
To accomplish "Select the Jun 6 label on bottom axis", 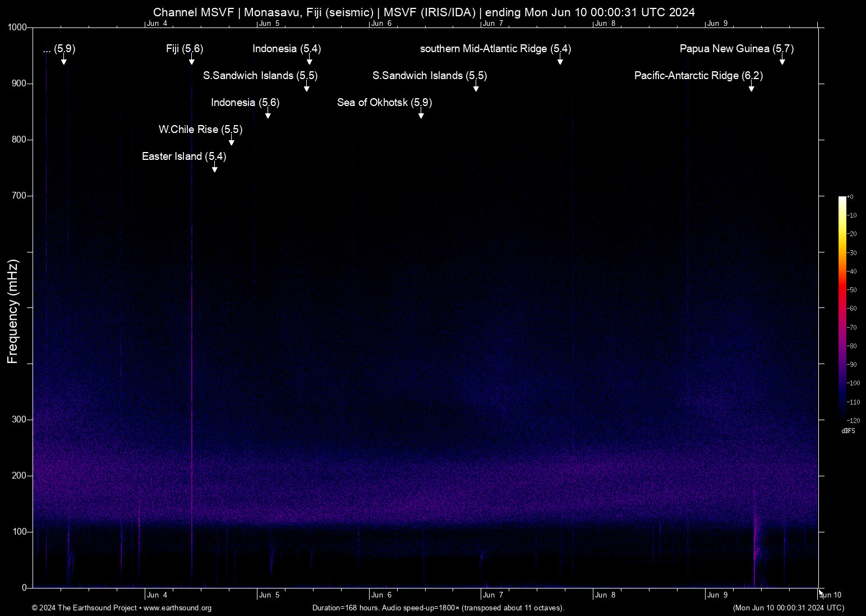I will coord(381,595).
